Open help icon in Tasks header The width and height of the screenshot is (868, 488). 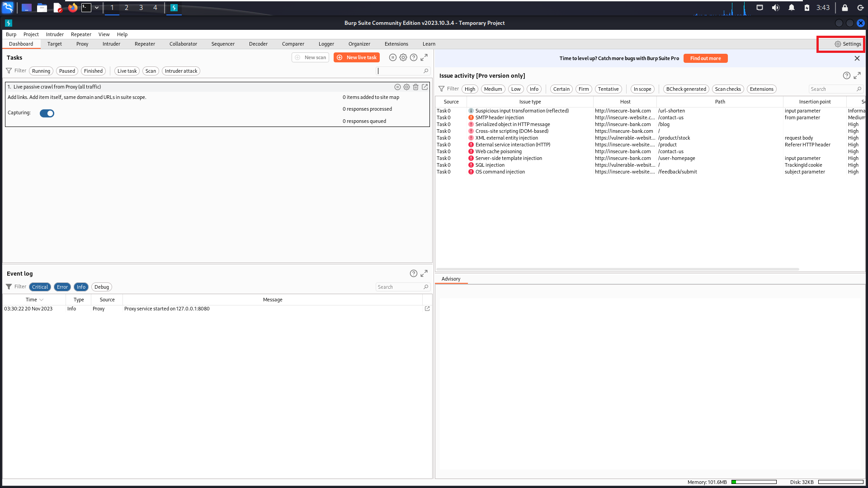[413, 57]
